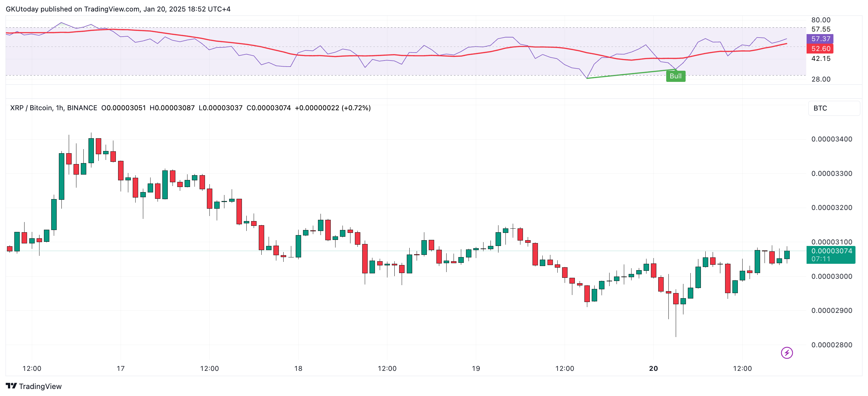Viewport: 868px width, 396px height.
Task: Click the BTC currency box
Action: (834, 108)
